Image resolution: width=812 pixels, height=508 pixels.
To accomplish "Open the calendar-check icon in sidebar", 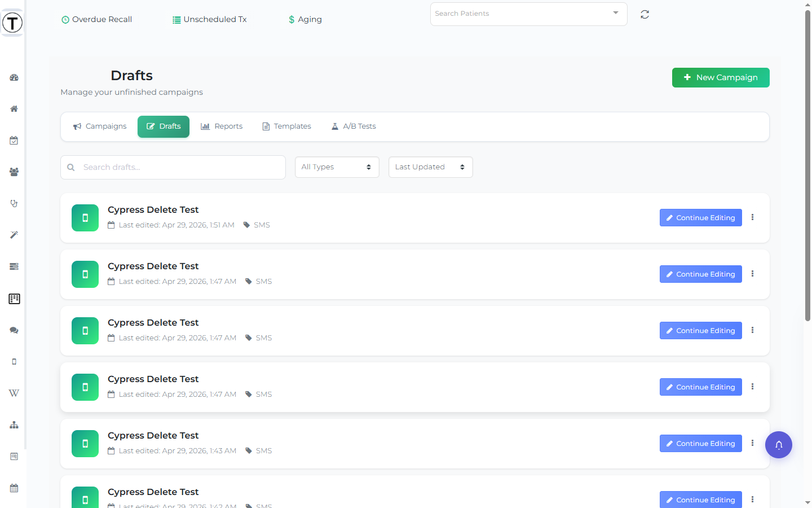I will 14,141.
